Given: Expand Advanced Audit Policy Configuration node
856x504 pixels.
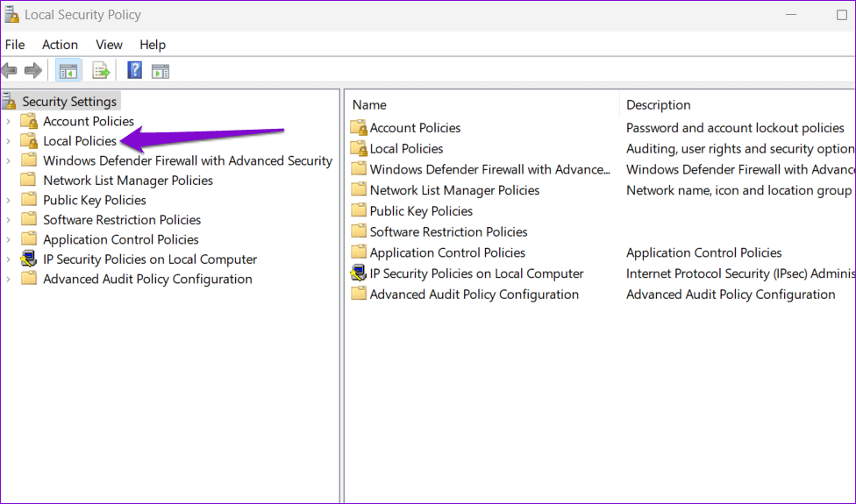Looking at the screenshot, I should (8, 280).
